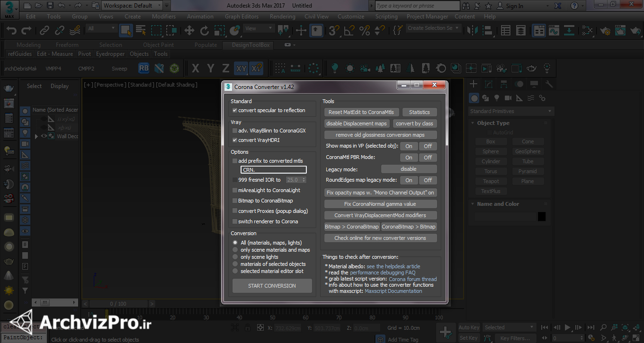The height and width of the screenshot is (343, 644).
Task: Open the Scripting menu
Action: 386,16
